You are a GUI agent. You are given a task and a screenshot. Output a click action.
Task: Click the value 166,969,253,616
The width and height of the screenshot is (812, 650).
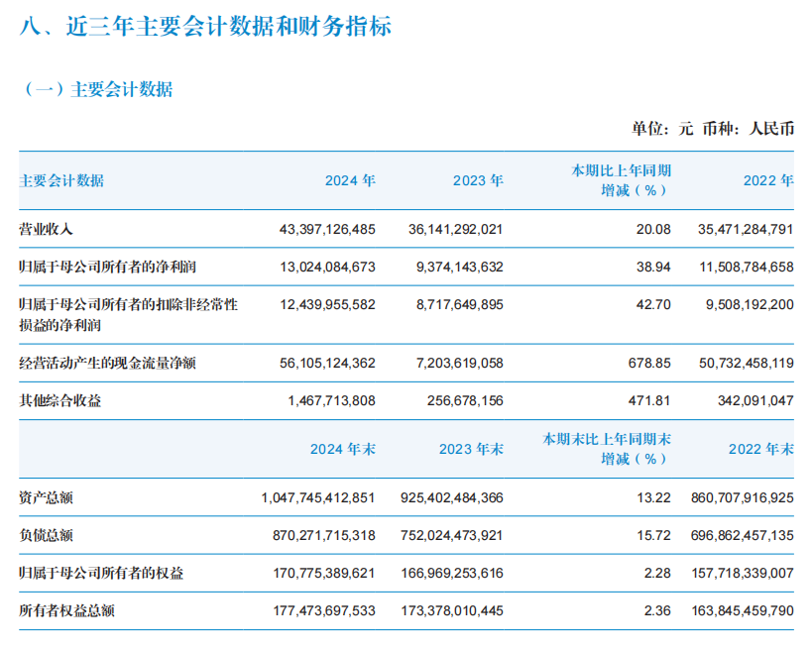(452, 573)
